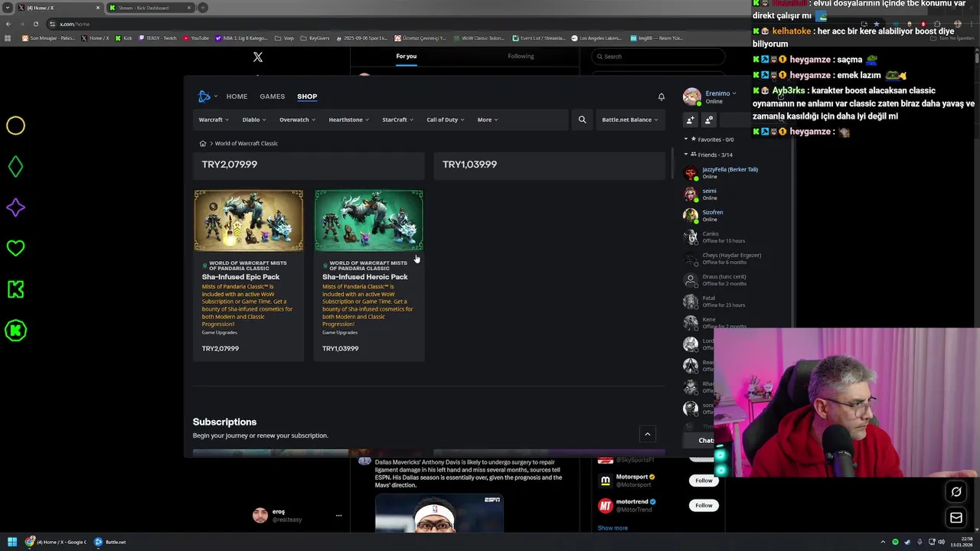The image size is (980, 551).
Task: Open the HOME tab in Battle.net
Action: click(237, 96)
